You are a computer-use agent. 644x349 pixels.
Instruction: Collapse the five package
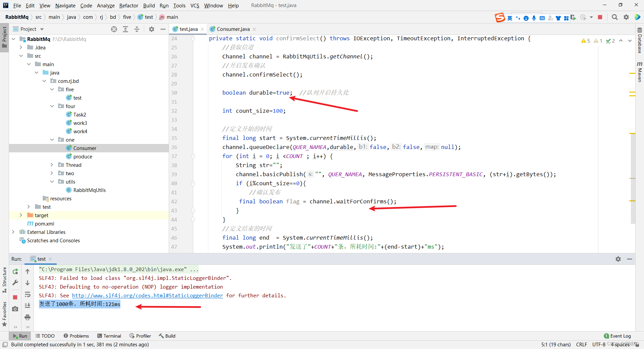point(52,89)
